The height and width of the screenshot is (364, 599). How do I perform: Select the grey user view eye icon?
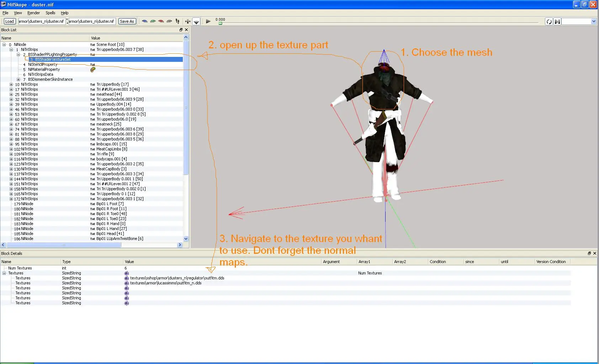tap(169, 21)
